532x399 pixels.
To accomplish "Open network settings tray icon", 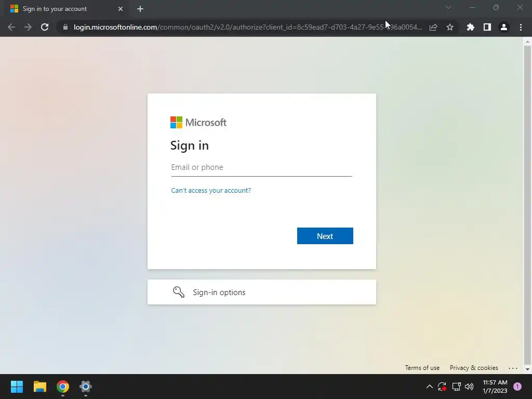I will (456, 387).
